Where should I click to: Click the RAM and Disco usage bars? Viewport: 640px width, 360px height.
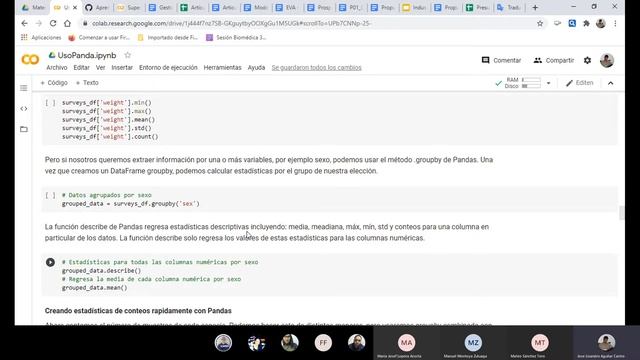[522, 83]
